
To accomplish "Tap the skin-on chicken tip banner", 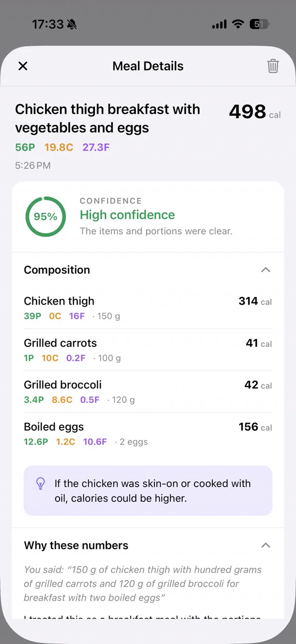I will [148, 491].
